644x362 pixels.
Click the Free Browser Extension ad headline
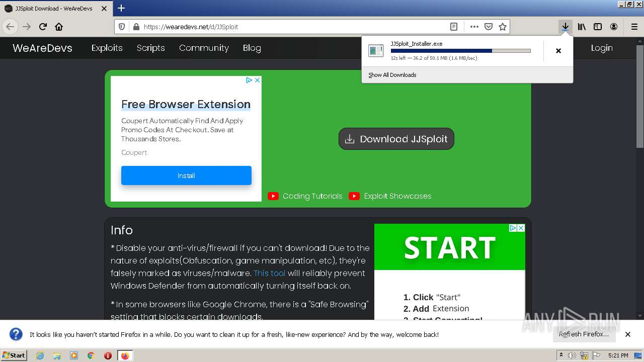pos(186,104)
